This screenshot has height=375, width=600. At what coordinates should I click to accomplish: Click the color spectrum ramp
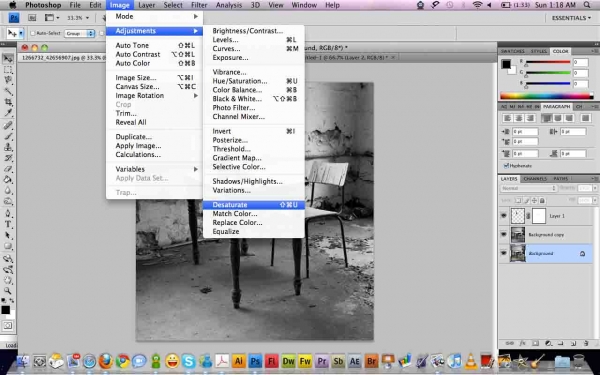coord(546,96)
